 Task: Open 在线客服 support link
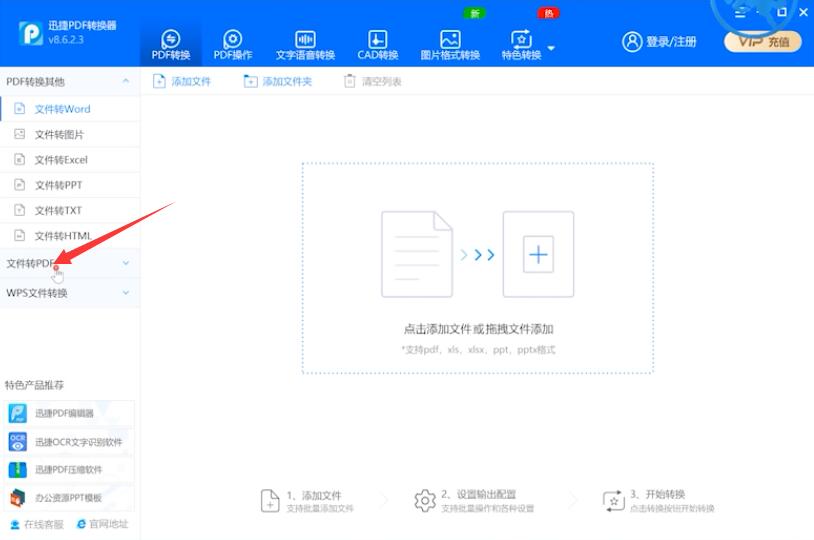pos(37,524)
